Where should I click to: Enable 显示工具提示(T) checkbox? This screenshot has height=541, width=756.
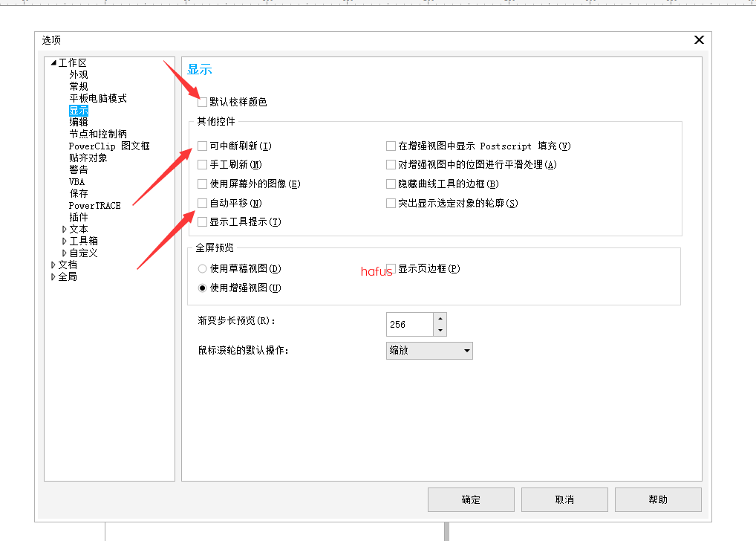point(203,222)
